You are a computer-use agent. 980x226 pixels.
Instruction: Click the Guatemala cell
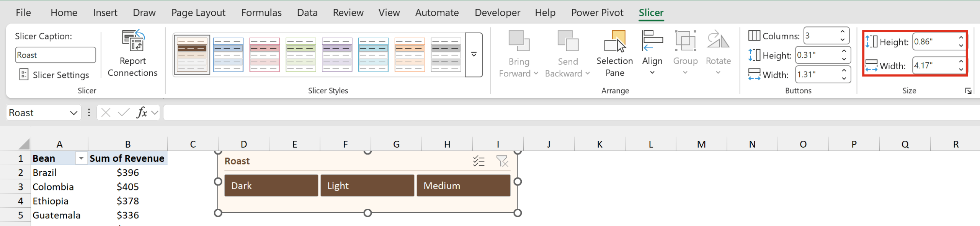[x=59, y=215]
